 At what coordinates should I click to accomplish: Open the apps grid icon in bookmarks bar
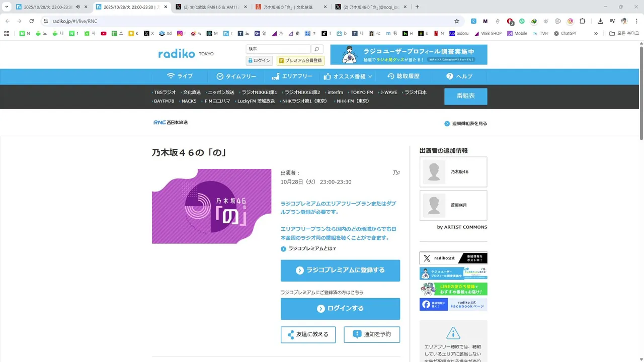7,34
